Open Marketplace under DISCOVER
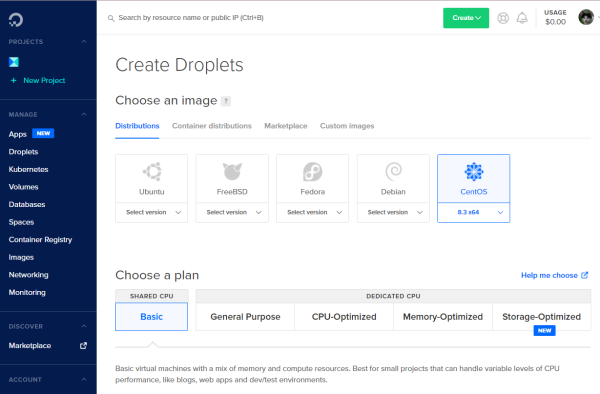 [x=30, y=345]
